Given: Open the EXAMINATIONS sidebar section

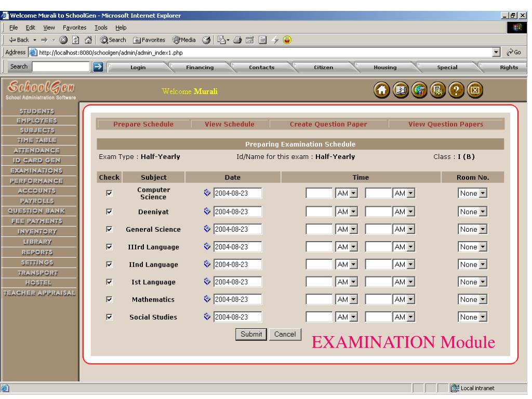Looking at the screenshot, I should click(37, 170).
